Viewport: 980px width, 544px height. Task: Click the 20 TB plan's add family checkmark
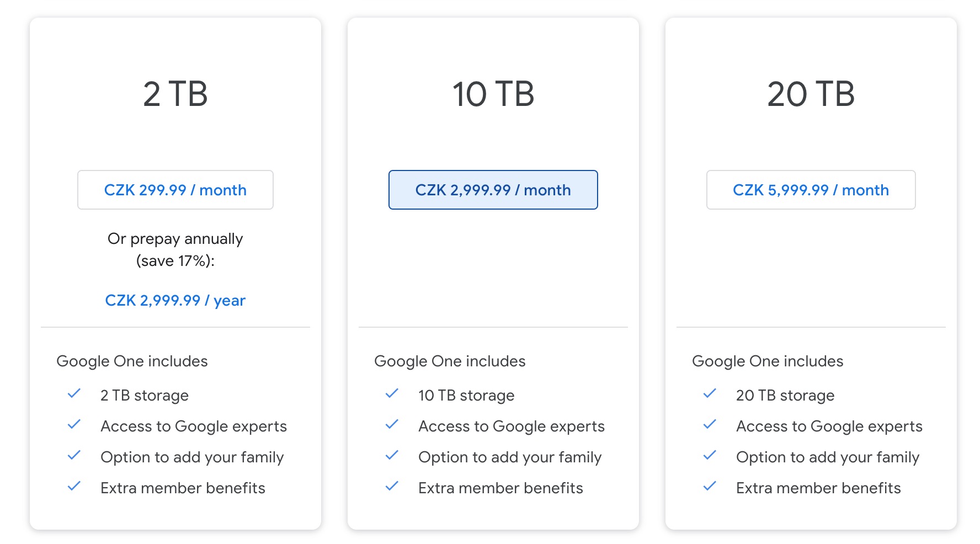click(x=710, y=456)
